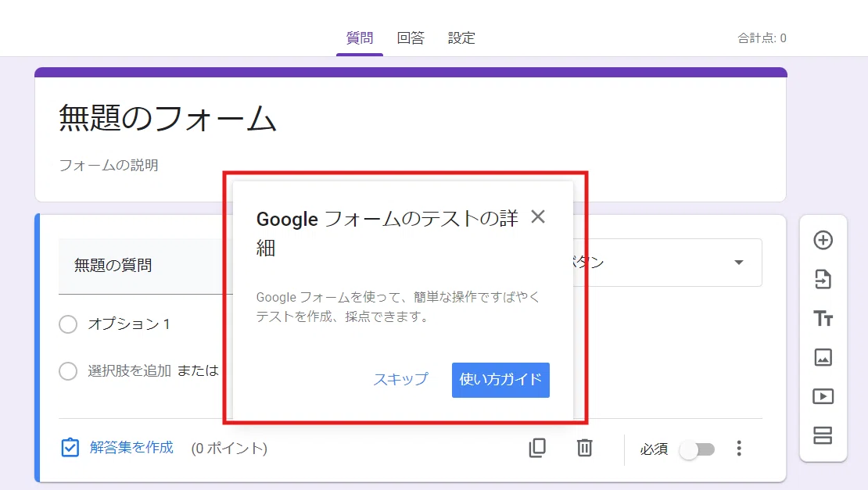Toggle the 必須 required switch
Viewport: 868px width, 490px height.
coord(698,449)
